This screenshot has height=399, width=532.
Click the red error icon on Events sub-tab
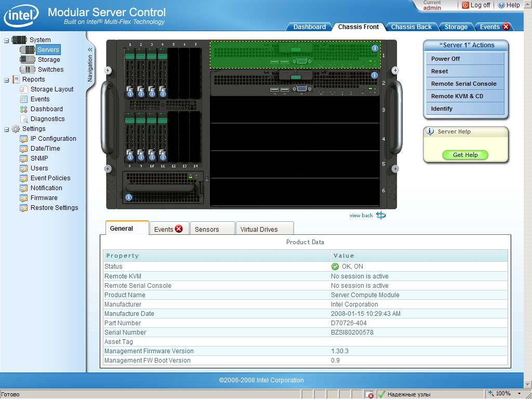[179, 229]
